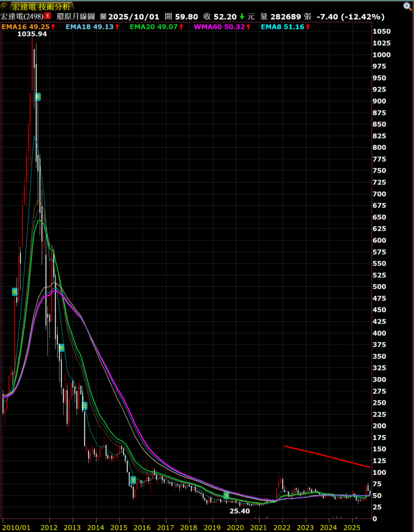This screenshot has height=532, width=414.
Task: Click the red downward trend line
Action: coord(328,456)
